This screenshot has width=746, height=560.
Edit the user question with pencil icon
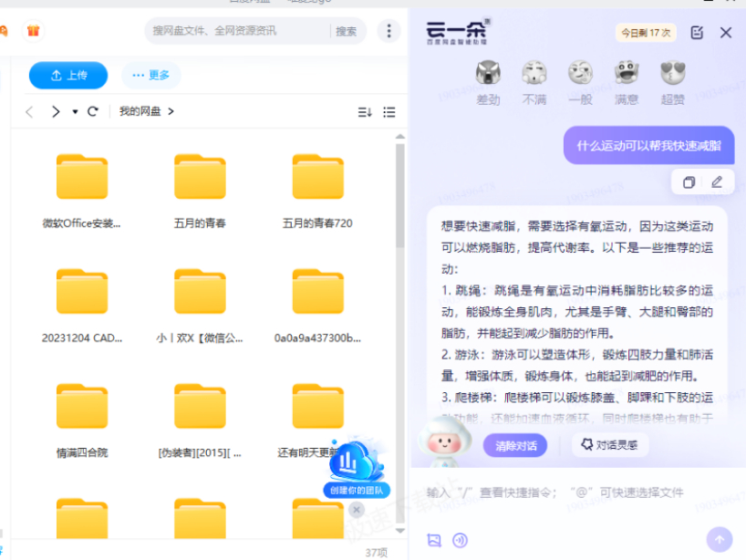pos(717,181)
